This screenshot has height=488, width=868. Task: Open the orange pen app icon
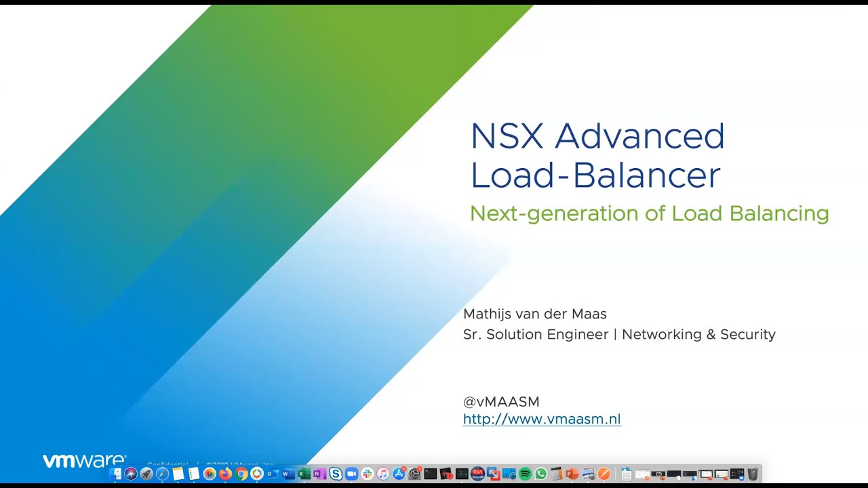click(604, 474)
